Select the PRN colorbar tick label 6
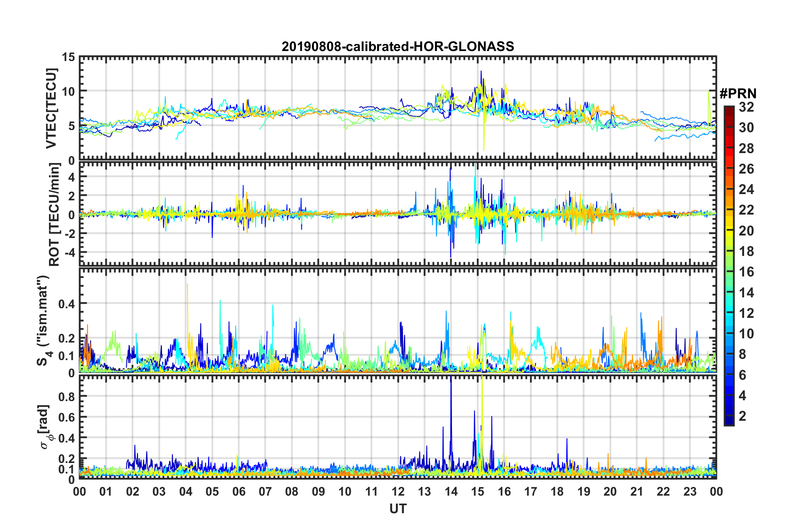Image resolution: width=796 pixels, height=532 pixels. 742,375
